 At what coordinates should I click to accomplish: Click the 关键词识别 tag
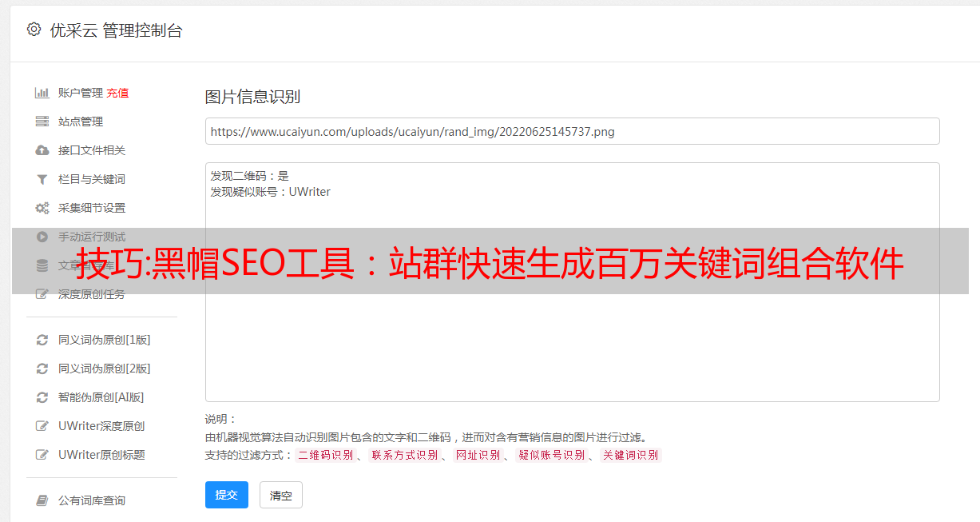point(631,455)
